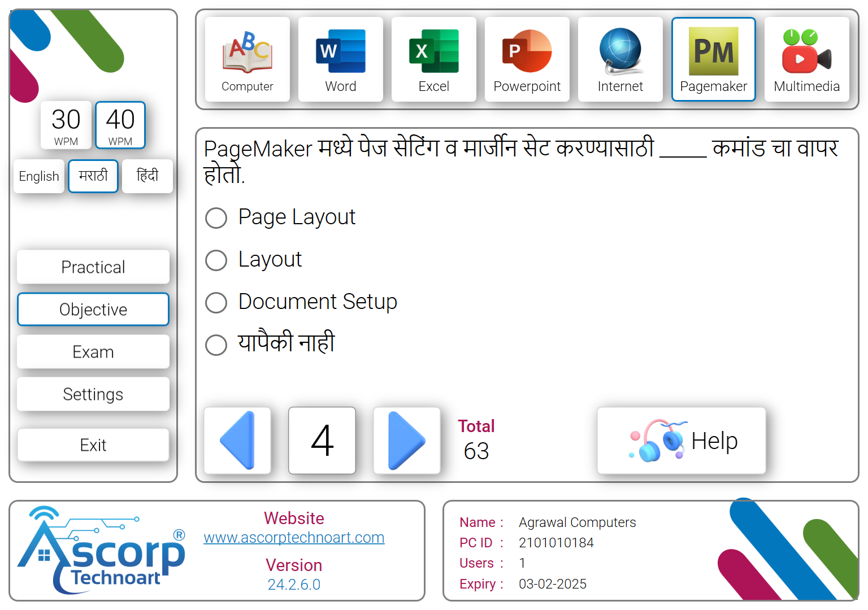
Task: Click the Ascorp Technoart logo
Action: [102, 550]
